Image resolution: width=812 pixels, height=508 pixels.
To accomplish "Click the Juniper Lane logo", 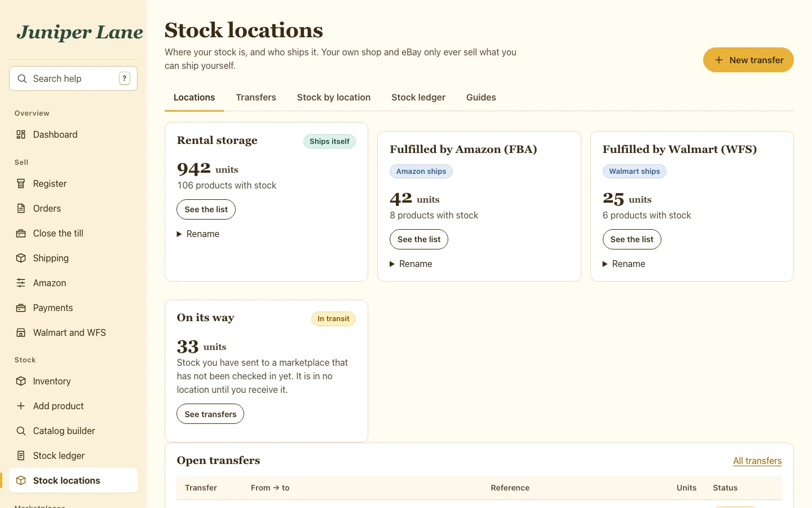I will [x=80, y=32].
